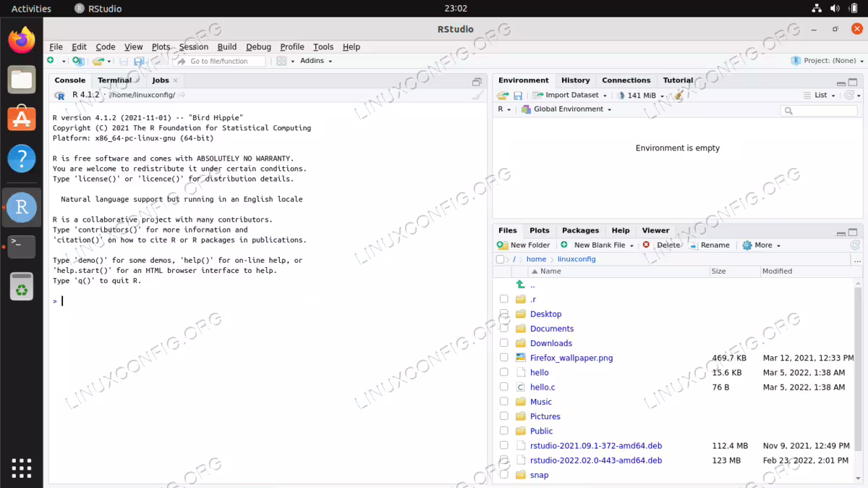
Task: Check the hello.c file checkbox
Action: click(x=504, y=387)
